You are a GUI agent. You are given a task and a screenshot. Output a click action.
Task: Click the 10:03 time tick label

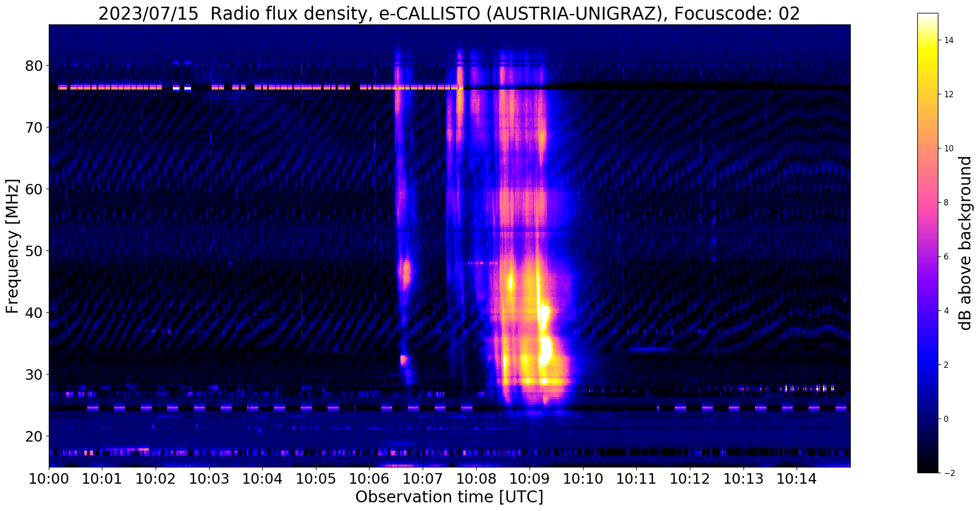click(209, 479)
